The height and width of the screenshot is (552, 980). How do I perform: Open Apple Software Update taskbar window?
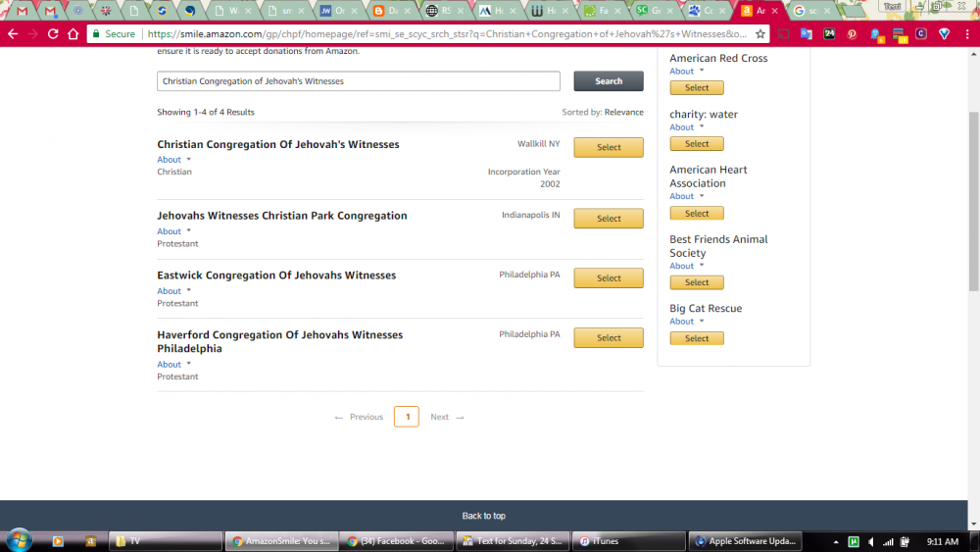(745, 541)
